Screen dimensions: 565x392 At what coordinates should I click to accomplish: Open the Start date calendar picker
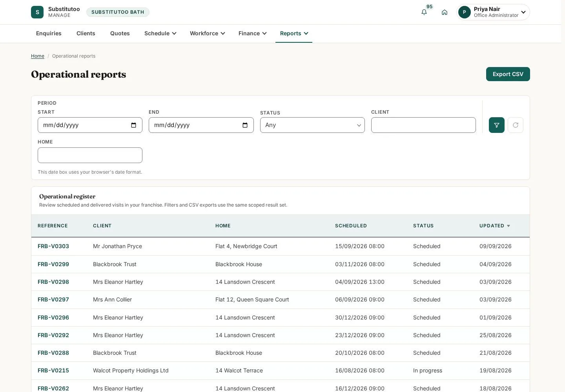coord(133,125)
